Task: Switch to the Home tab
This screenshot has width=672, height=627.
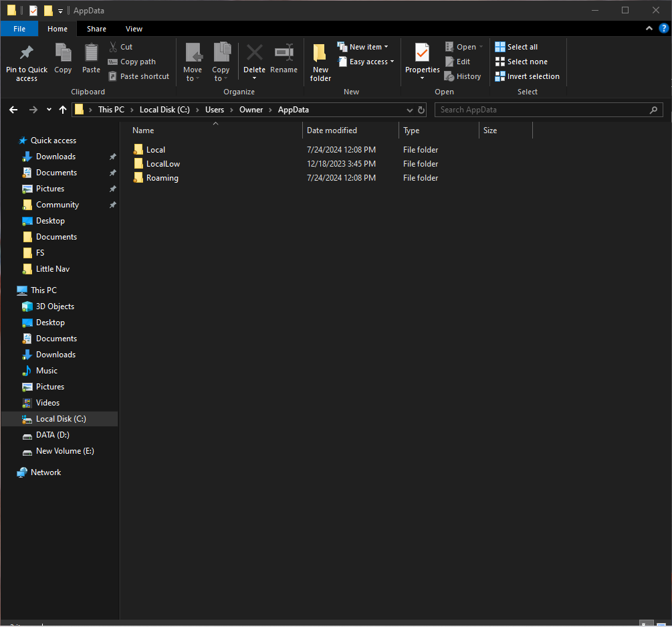Action: [58, 29]
